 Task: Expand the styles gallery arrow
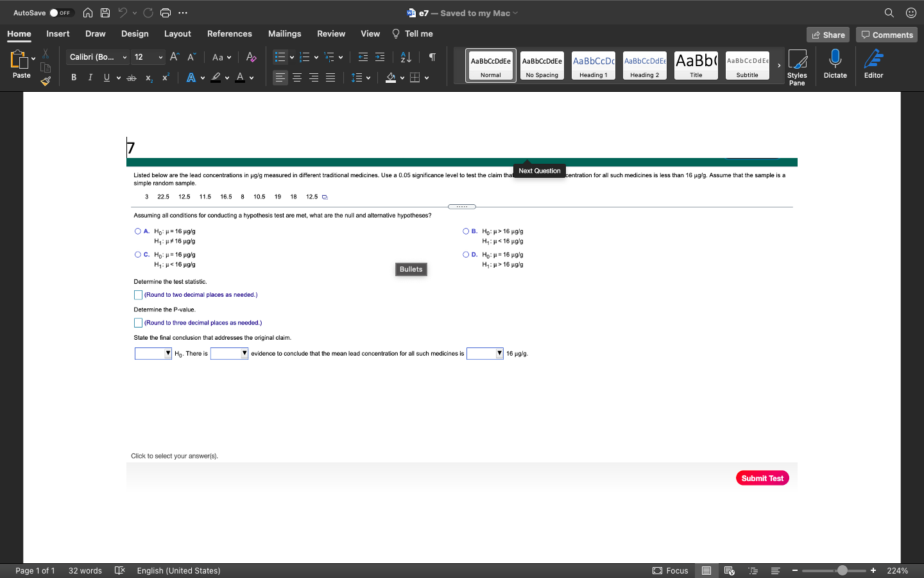click(779, 65)
